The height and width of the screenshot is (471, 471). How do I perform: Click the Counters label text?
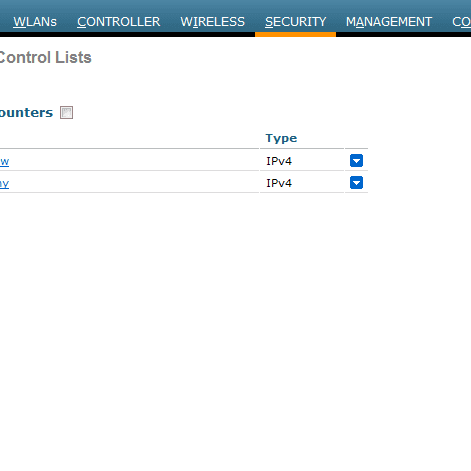point(26,113)
